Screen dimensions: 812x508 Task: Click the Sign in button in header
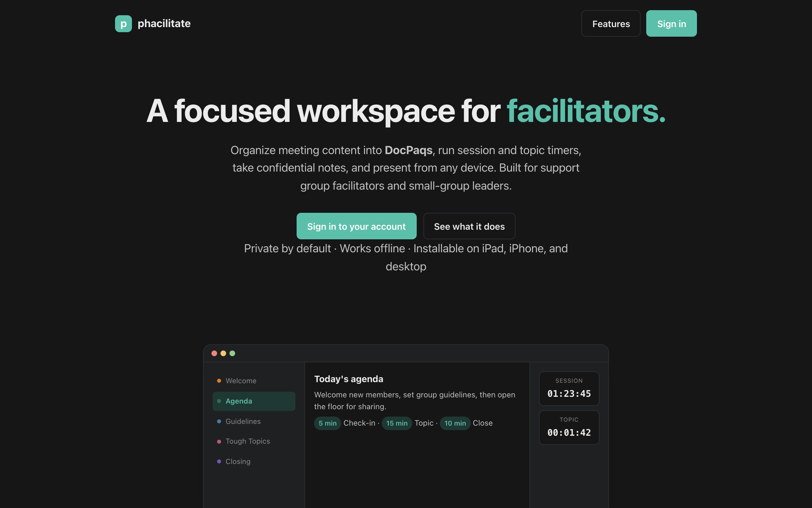pos(671,23)
